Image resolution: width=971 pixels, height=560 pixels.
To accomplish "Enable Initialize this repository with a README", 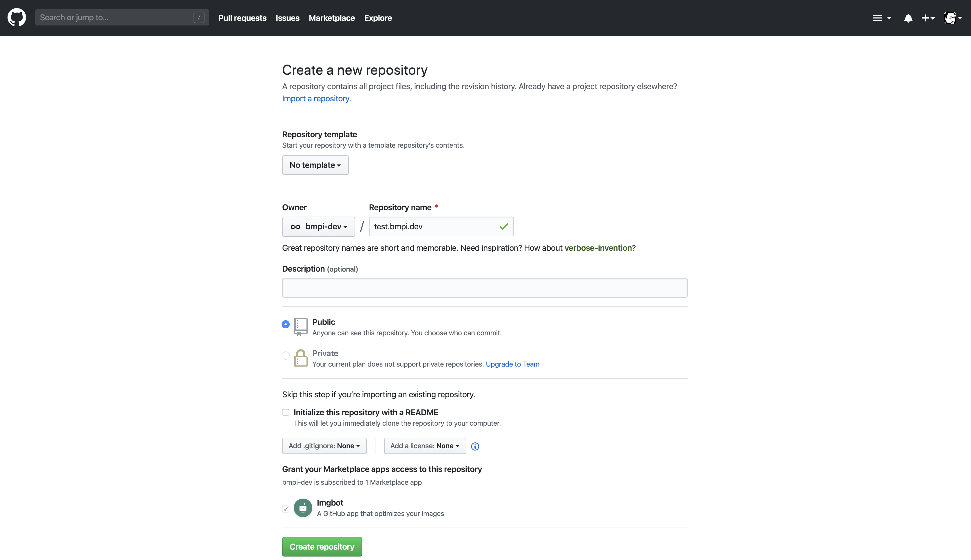I will (x=285, y=412).
